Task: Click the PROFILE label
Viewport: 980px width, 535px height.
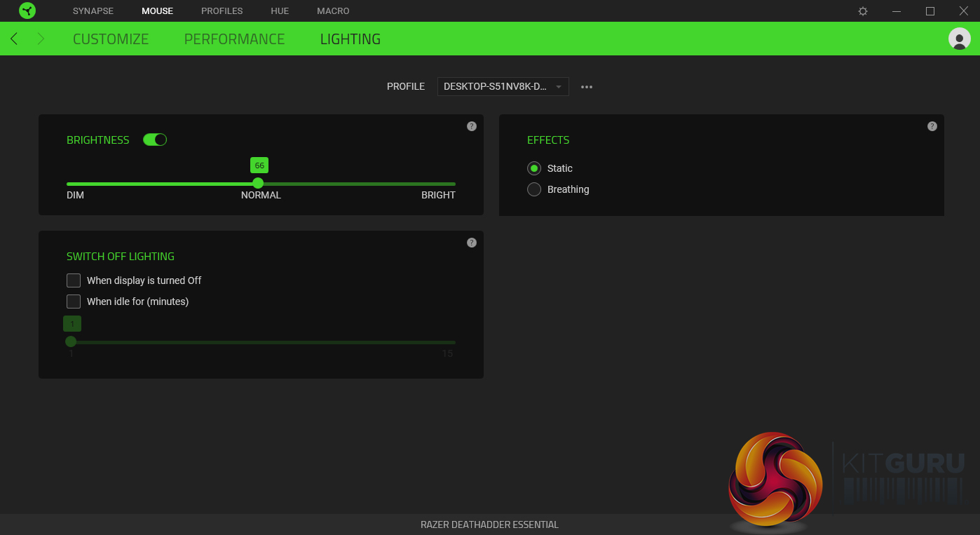Action: point(406,86)
